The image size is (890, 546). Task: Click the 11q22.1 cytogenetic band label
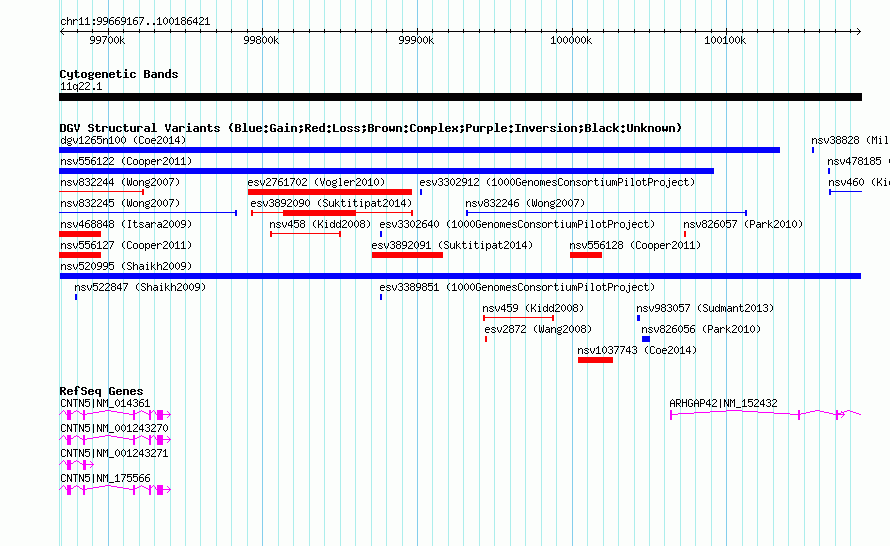coord(81,86)
